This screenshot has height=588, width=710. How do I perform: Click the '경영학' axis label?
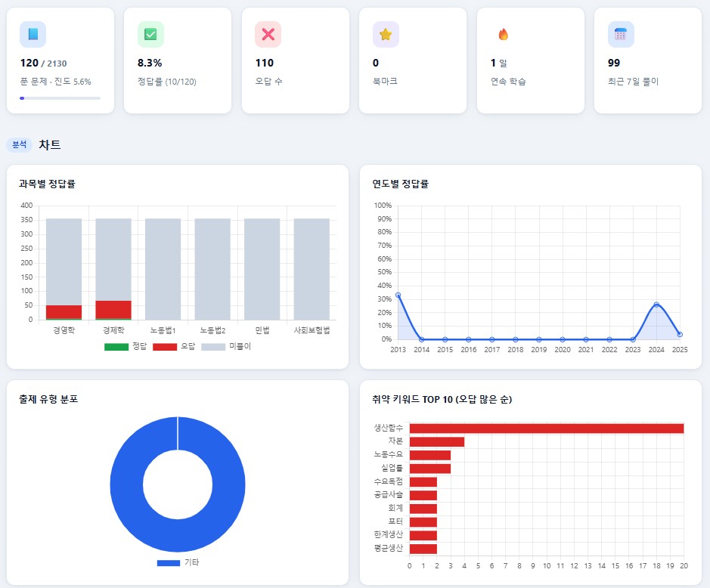click(64, 330)
